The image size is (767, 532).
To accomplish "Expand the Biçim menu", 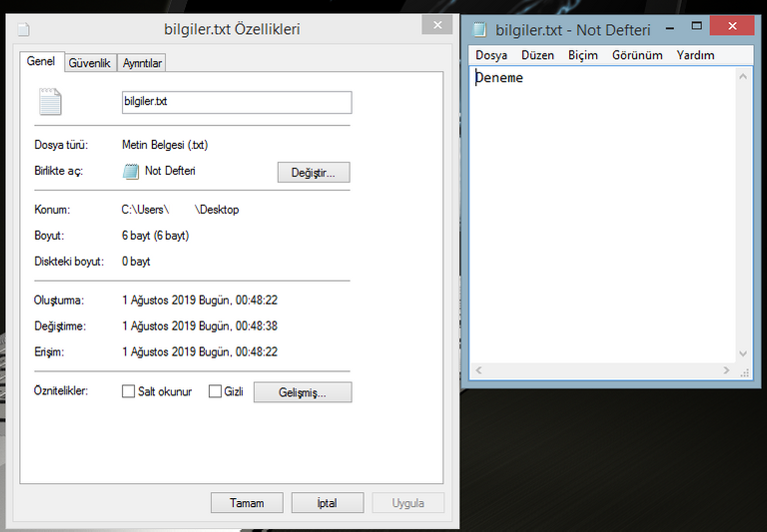I will click(583, 55).
